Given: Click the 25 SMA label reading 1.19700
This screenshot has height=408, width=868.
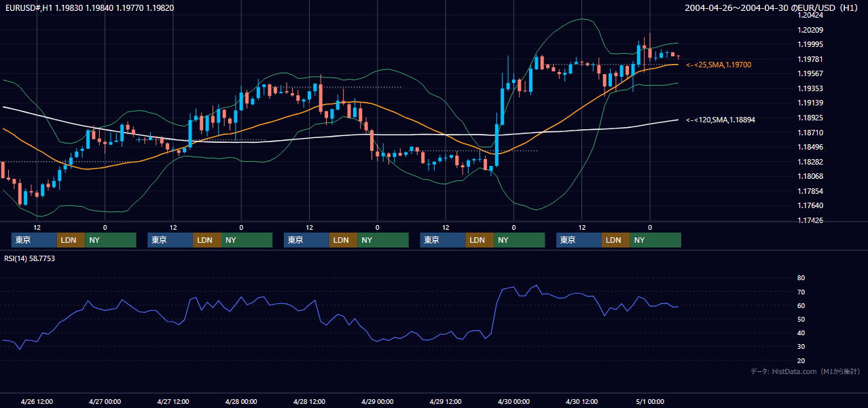Looking at the screenshot, I should coord(719,65).
